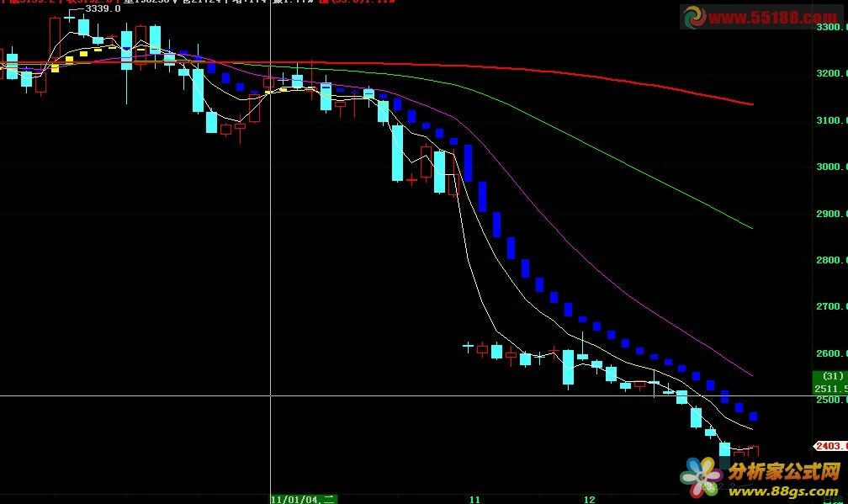Screen dimensions: 848x504
Task: Select the 3100 price axis label
Action: 832,120
